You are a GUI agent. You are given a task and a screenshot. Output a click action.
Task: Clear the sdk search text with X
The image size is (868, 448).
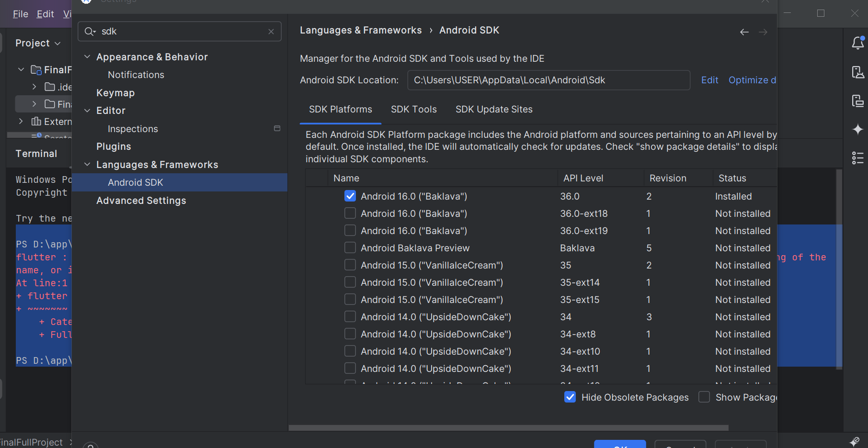click(x=271, y=32)
